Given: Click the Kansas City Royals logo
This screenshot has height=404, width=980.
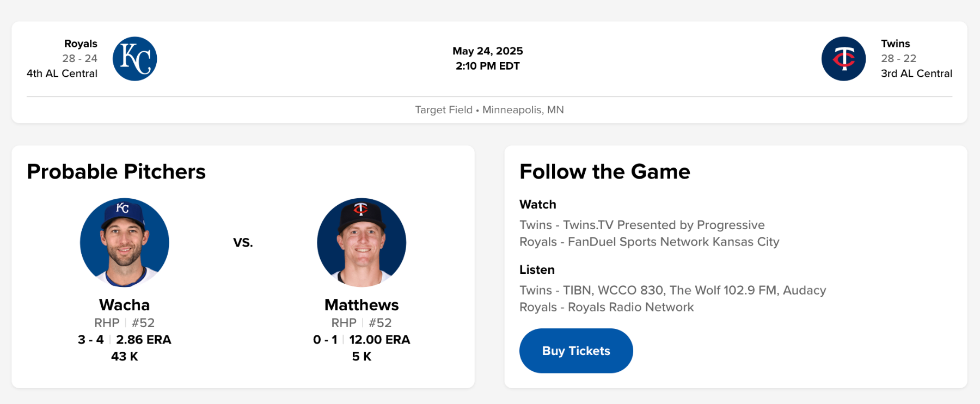Looking at the screenshot, I should point(134,59).
